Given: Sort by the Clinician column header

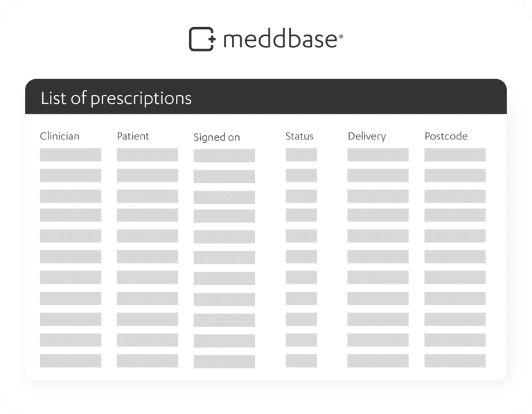Looking at the screenshot, I should coord(60,136).
